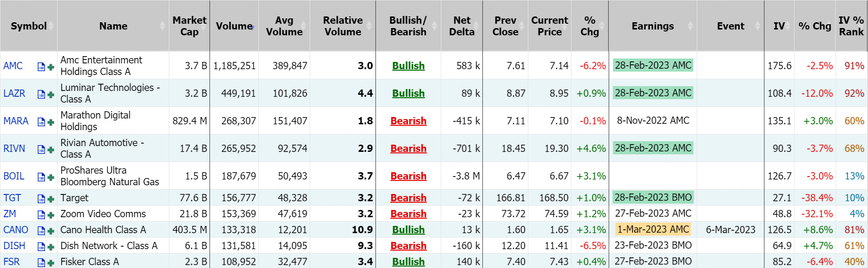Open the document icon for FSR
The width and height of the screenshot is (868, 268).
coord(41,263)
